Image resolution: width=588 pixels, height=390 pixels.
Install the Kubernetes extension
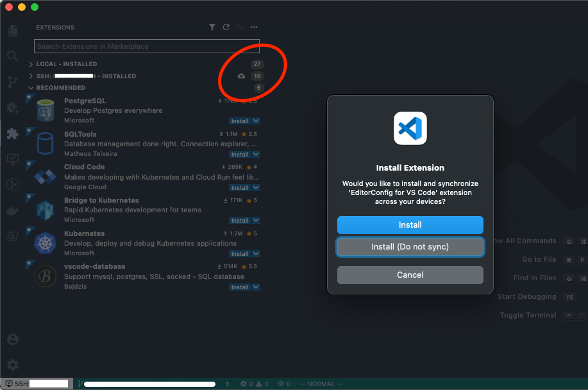tap(240, 253)
